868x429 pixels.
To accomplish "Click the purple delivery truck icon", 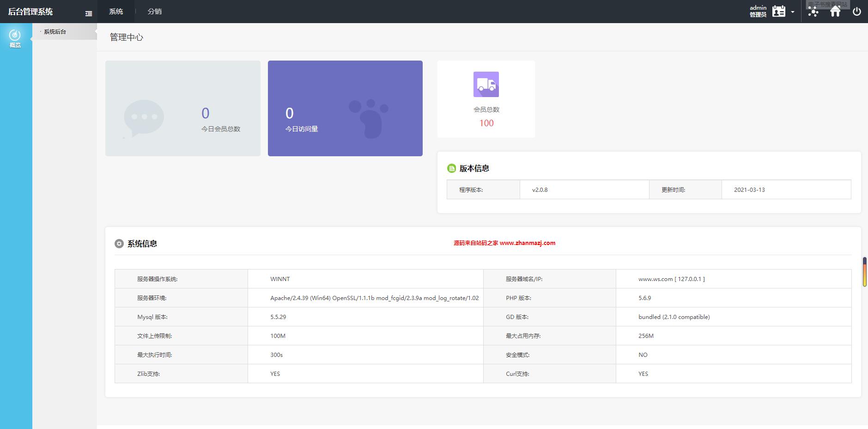I will coord(486,84).
